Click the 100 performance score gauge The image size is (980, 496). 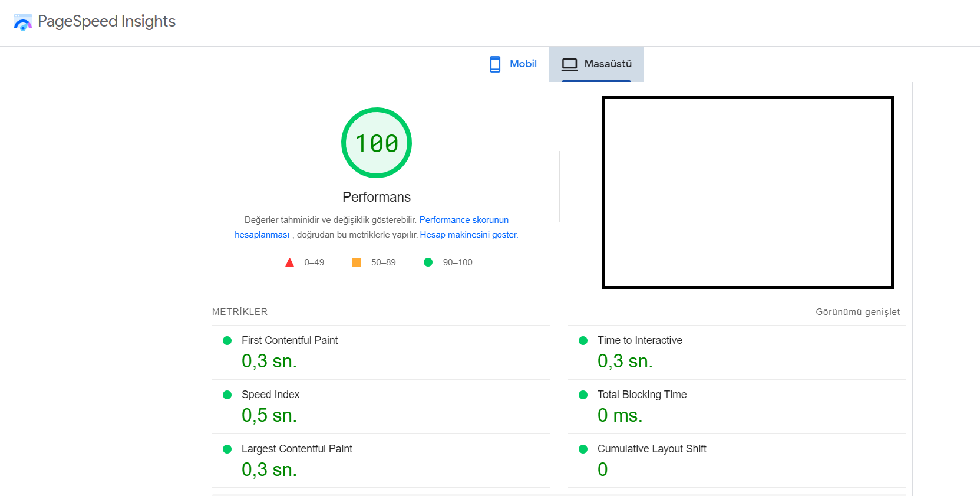click(377, 143)
